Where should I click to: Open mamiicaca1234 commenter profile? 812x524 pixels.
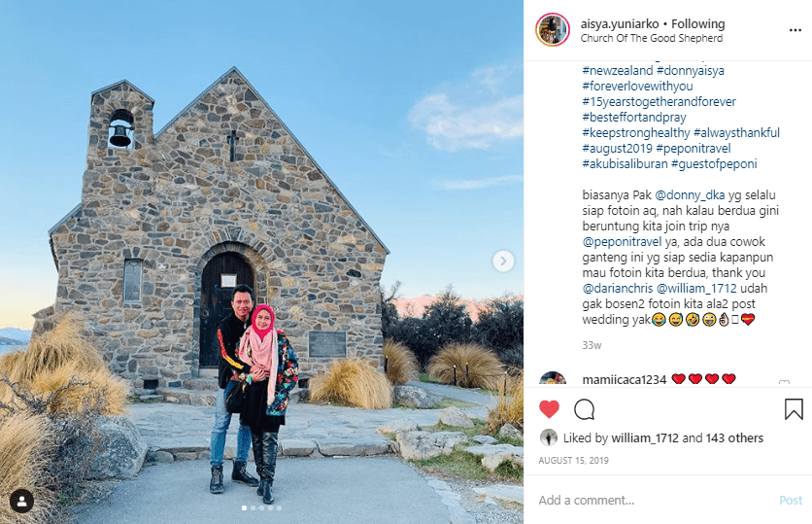coord(624,380)
